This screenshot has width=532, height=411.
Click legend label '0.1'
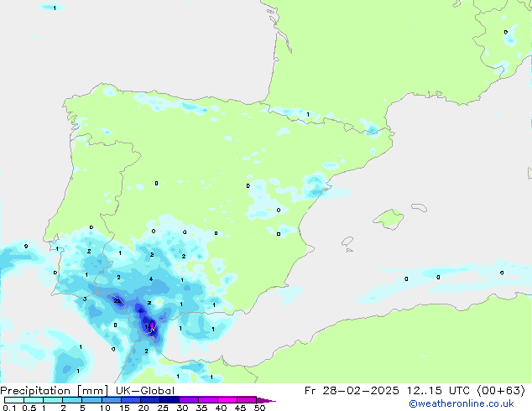point(9,408)
